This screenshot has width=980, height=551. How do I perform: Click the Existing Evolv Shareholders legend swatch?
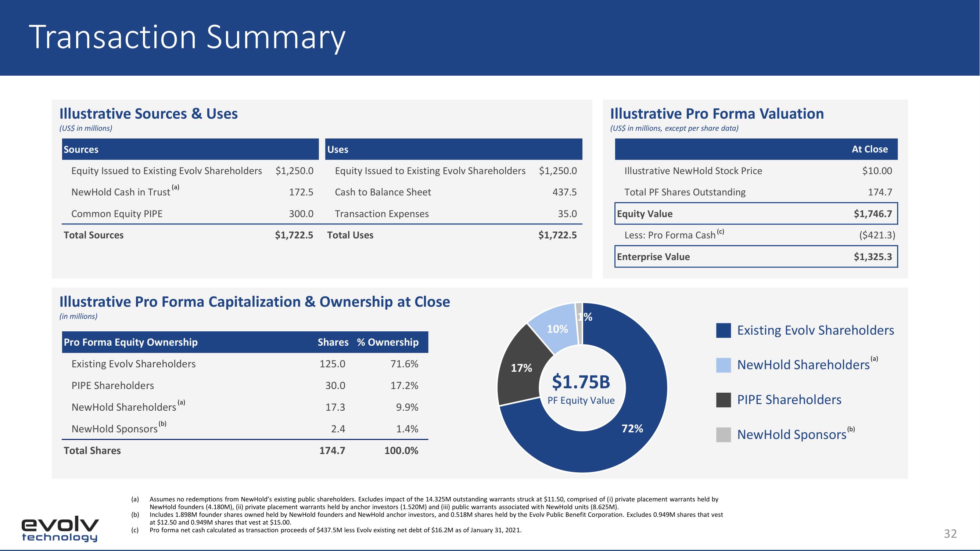pyautogui.click(x=723, y=331)
